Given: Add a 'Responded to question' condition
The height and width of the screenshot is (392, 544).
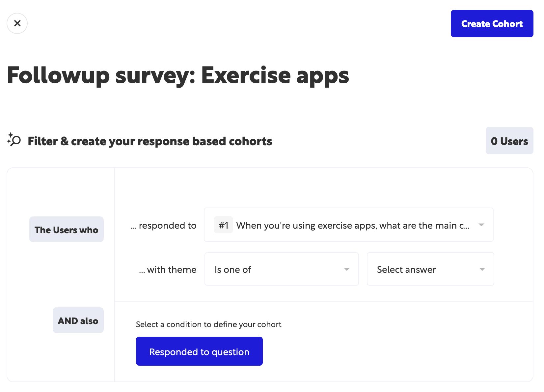Looking at the screenshot, I should pos(199,351).
